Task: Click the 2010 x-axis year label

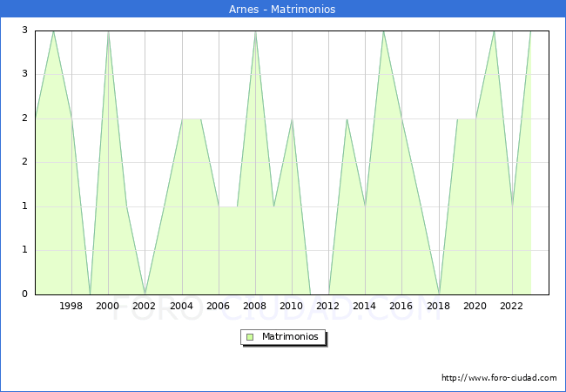Action: [x=291, y=306]
